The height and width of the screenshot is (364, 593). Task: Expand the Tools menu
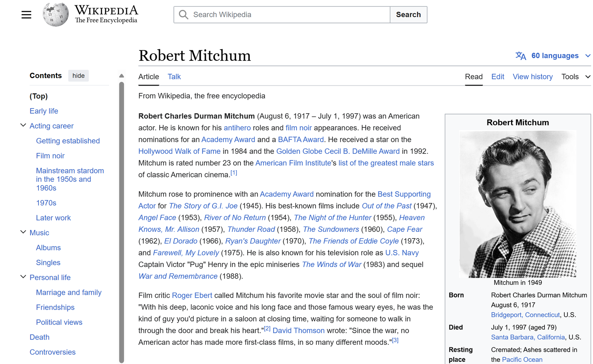[576, 77]
